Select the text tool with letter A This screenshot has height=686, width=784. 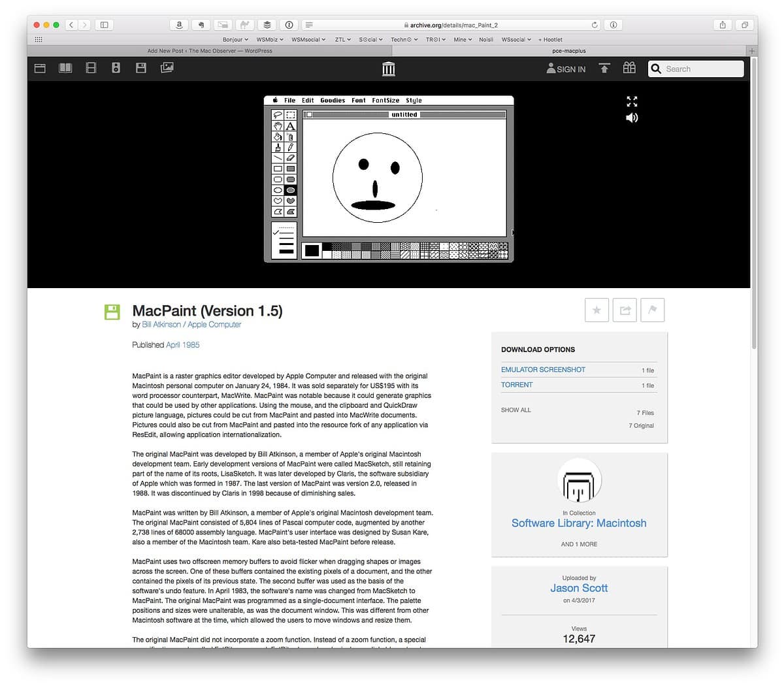(x=291, y=125)
